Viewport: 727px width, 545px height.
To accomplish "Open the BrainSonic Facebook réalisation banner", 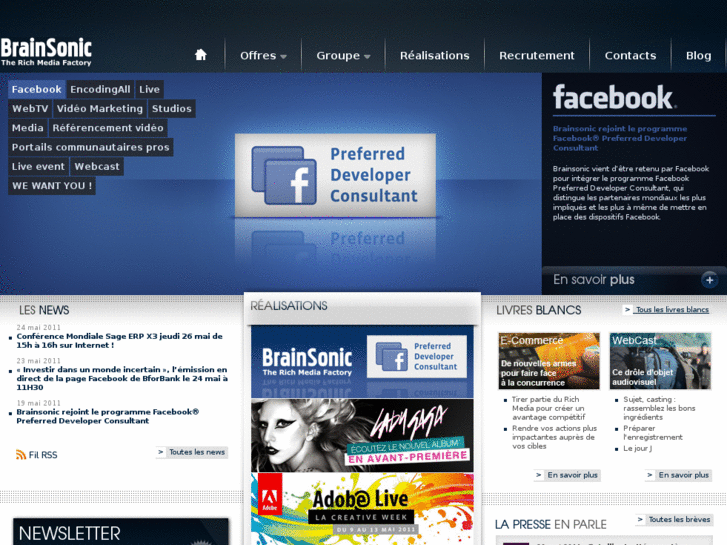I will click(x=362, y=361).
